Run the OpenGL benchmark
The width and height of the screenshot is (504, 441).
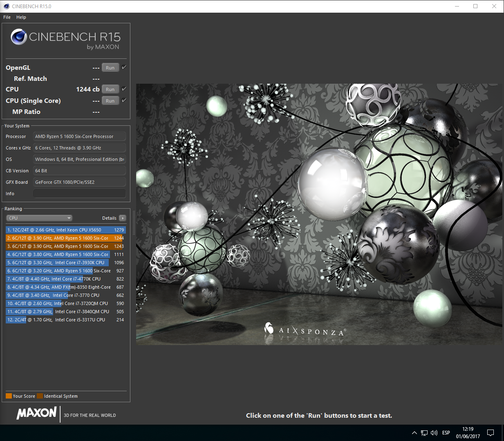point(110,68)
